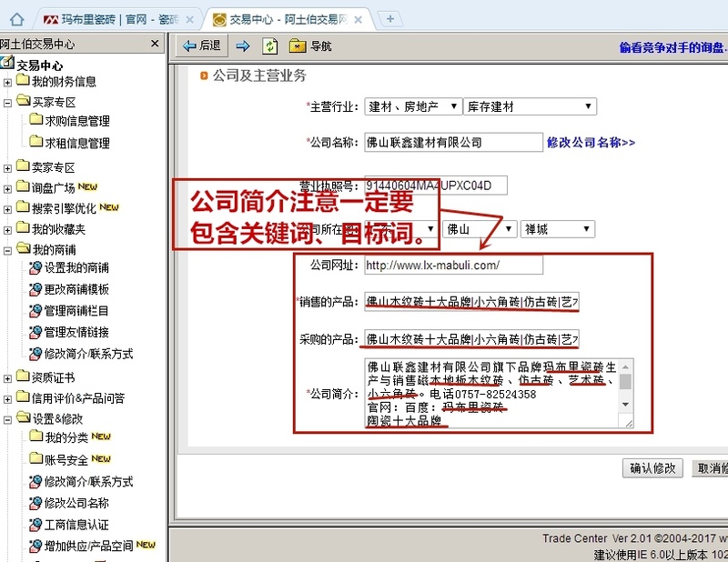Viewport: 728px width, 562px height.
Task: Click the icon beside 工商信息认证
Action: pos(35,525)
